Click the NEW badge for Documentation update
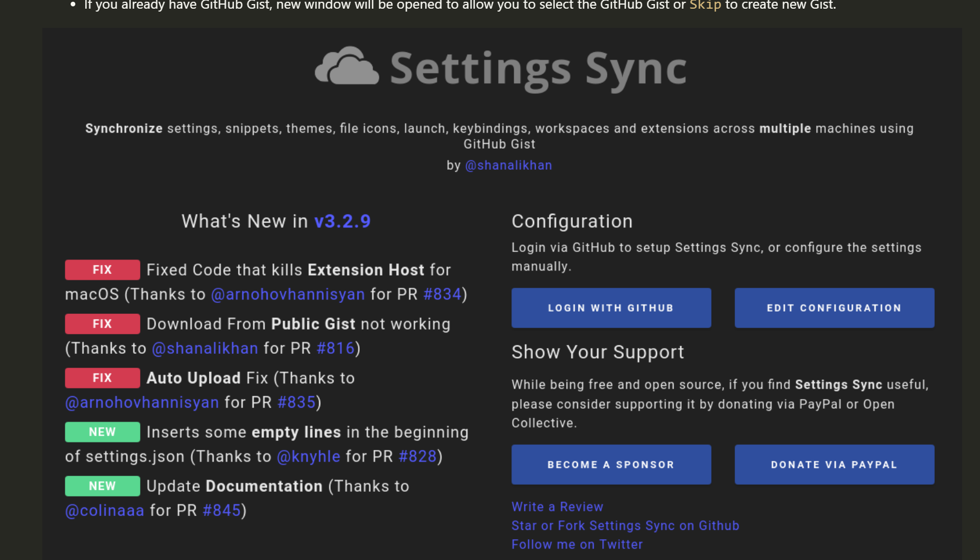980x560 pixels. point(103,486)
